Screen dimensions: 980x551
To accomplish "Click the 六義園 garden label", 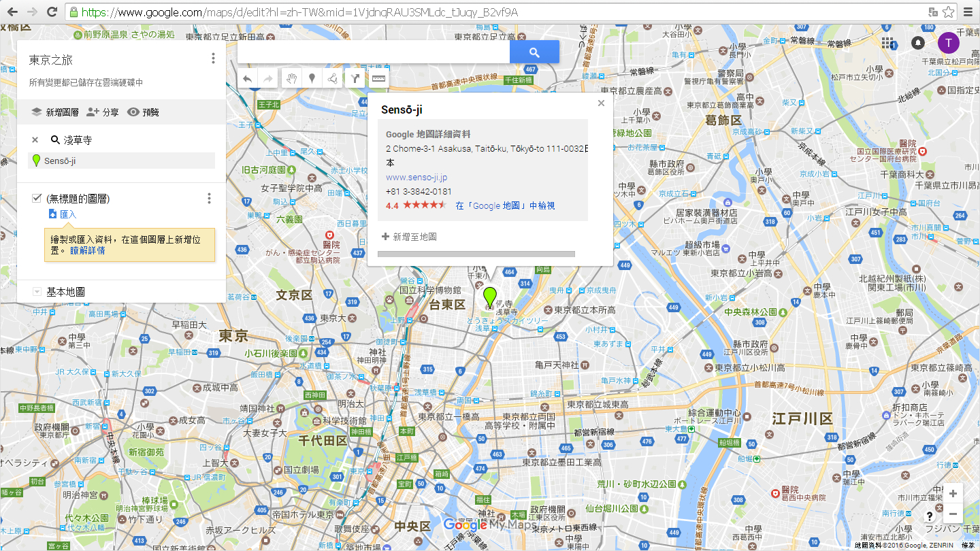I will tap(289, 220).
